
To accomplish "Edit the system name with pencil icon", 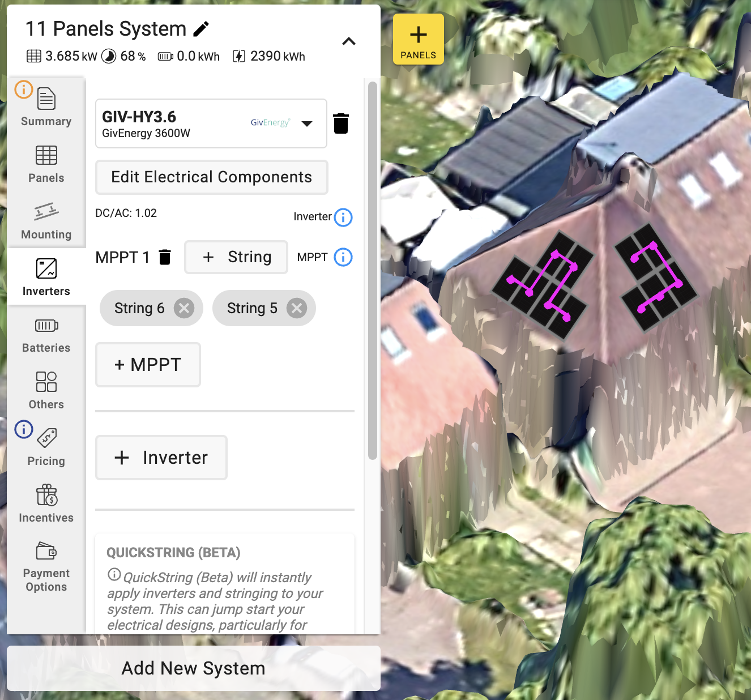I will [201, 29].
